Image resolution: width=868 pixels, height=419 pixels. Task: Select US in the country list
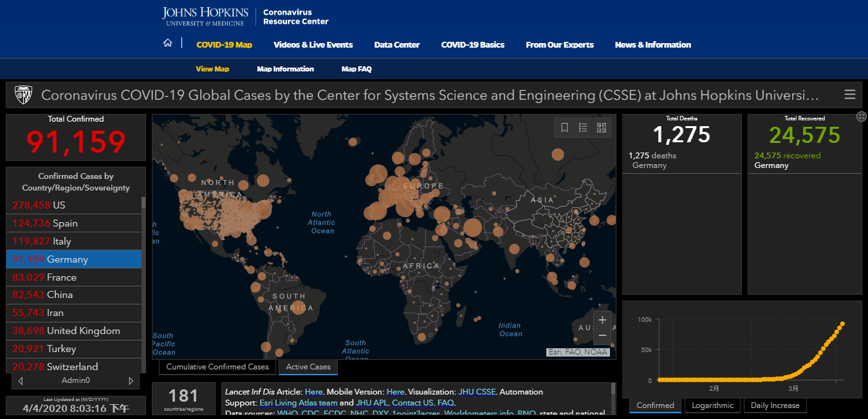pos(74,205)
